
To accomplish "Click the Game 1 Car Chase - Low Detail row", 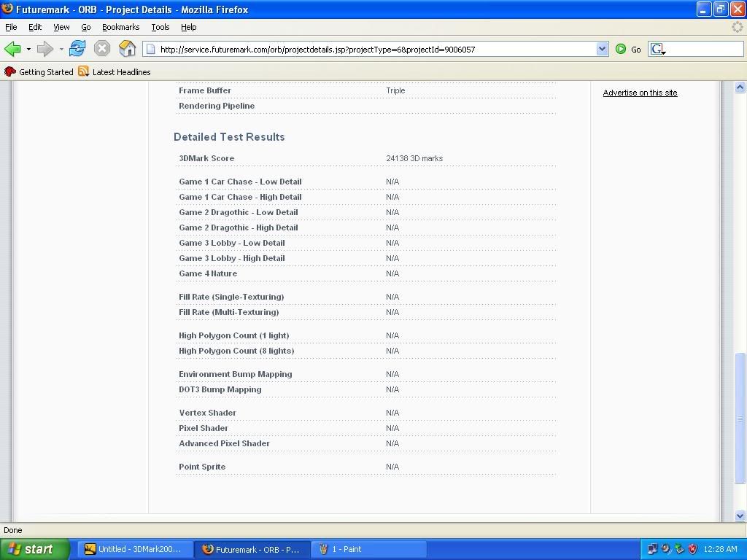I will (365, 182).
